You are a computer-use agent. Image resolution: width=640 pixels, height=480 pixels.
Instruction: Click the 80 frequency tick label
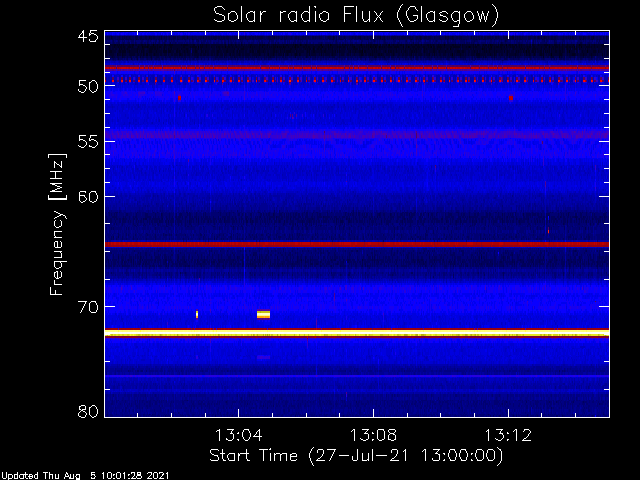pos(88,411)
